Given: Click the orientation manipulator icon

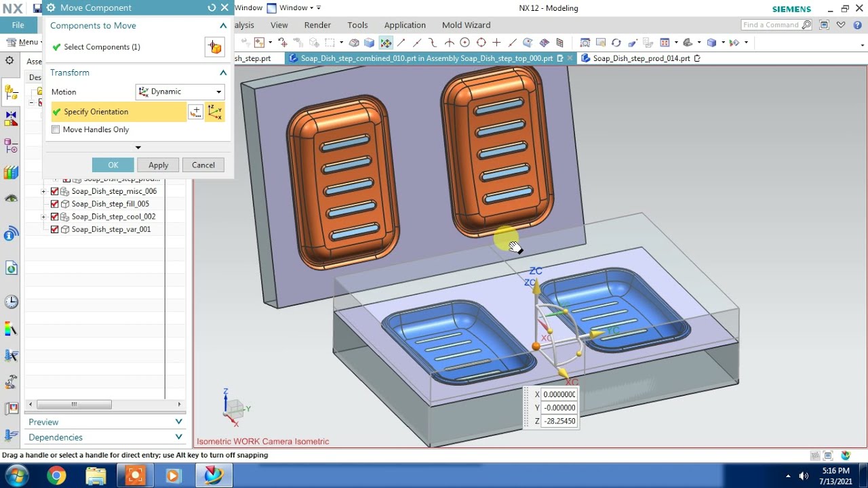Looking at the screenshot, I should 215,112.
